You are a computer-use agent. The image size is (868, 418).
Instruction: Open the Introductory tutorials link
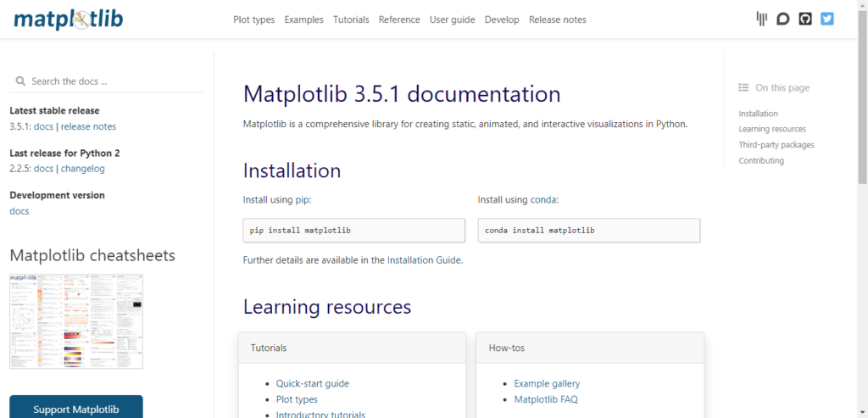(320, 414)
